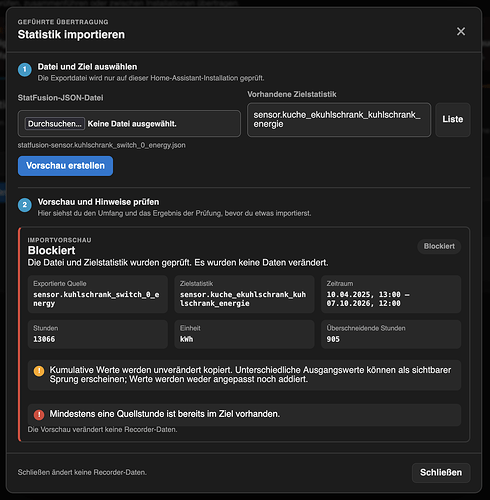Click the Zielstatistik sensor value in preview
Image resolution: width=490 pixels, height=500 pixels.
[x=243, y=299]
